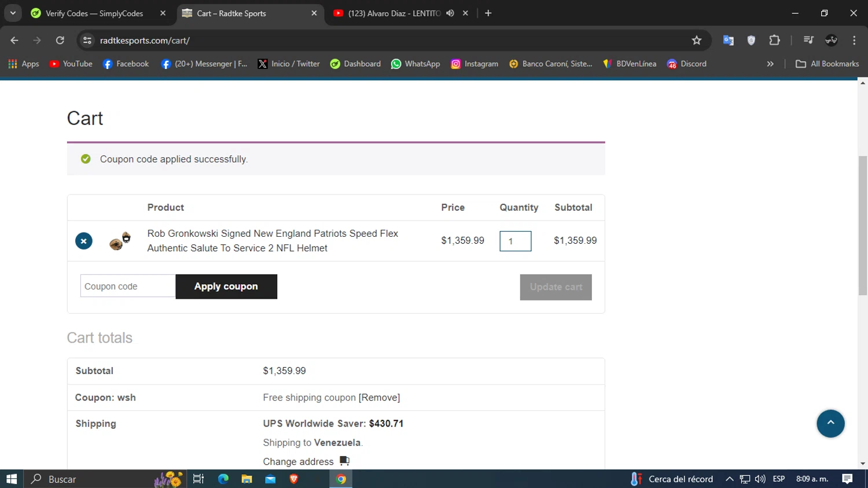Screen dimensions: 868x488
Task: Open the Windows Start menu
Action: (12, 479)
